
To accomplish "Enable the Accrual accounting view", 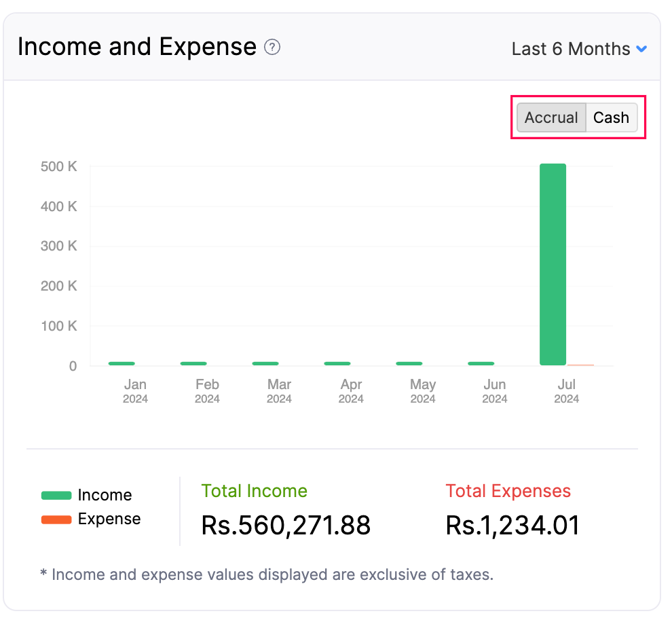I will pyautogui.click(x=551, y=117).
